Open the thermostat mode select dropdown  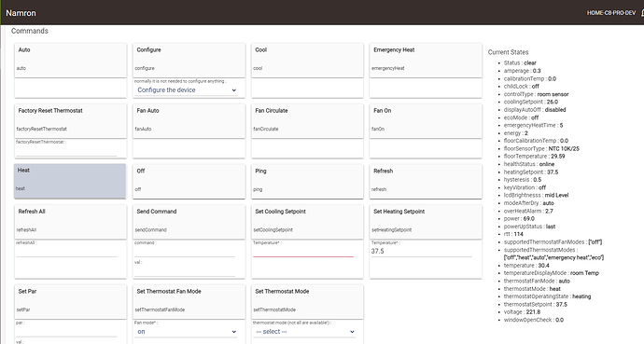click(x=304, y=332)
